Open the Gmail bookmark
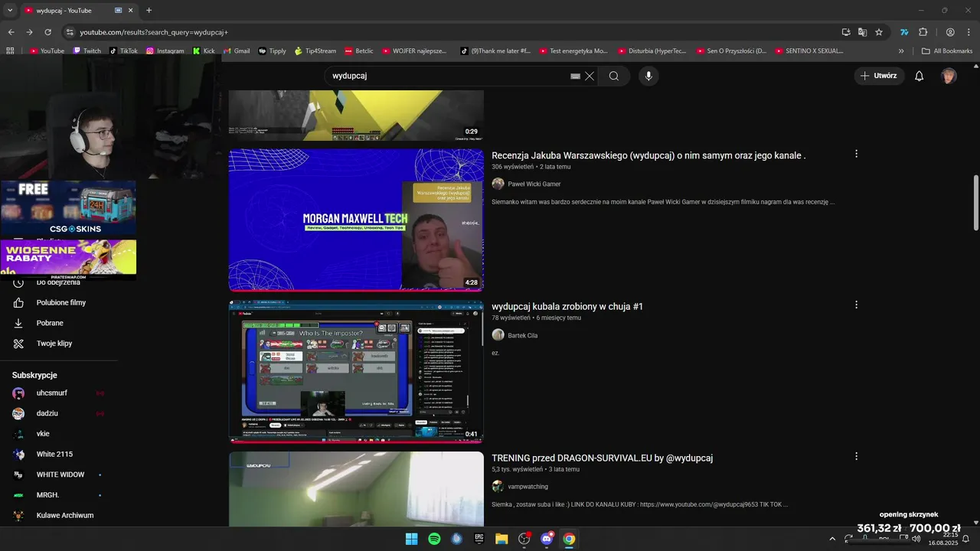This screenshot has height=551, width=980. (x=237, y=51)
